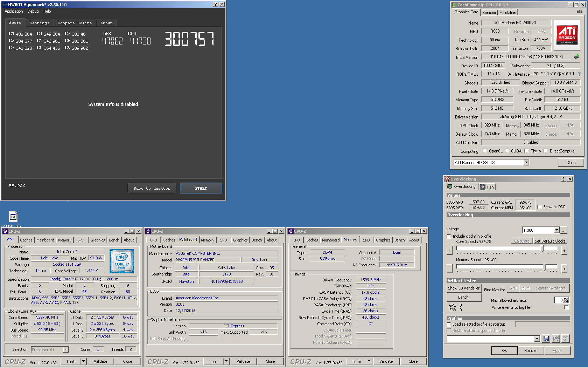
Task: Open the Tools dropdown arrow in CPU-Z CPU window
Action: coord(83,361)
